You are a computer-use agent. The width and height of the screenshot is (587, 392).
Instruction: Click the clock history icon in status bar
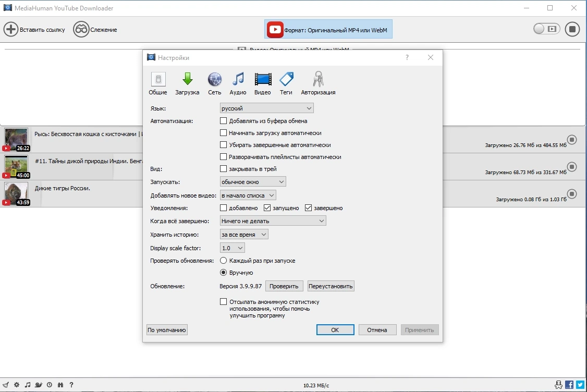click(x=49, y=385)
